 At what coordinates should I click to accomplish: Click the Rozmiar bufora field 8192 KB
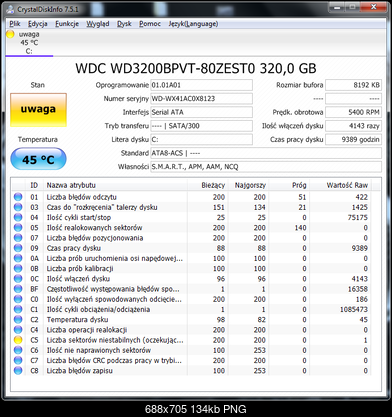click(x=353, y=85)
